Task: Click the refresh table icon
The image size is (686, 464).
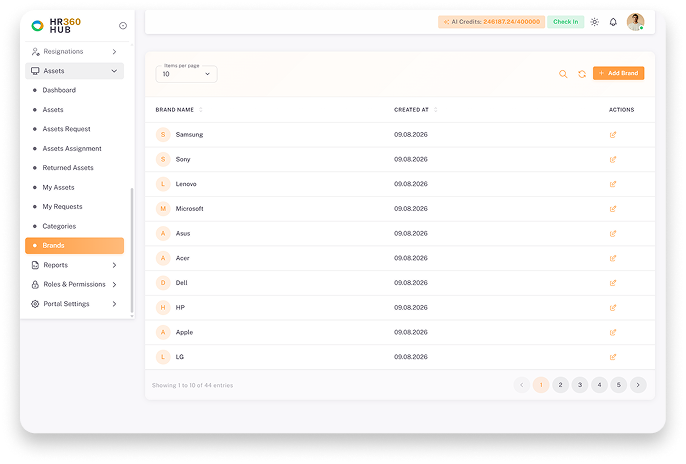Action: coord(582,74)
